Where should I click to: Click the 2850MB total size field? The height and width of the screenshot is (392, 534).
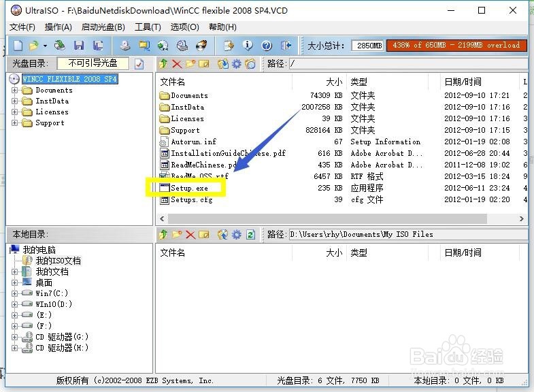click(x=368, y=46)
